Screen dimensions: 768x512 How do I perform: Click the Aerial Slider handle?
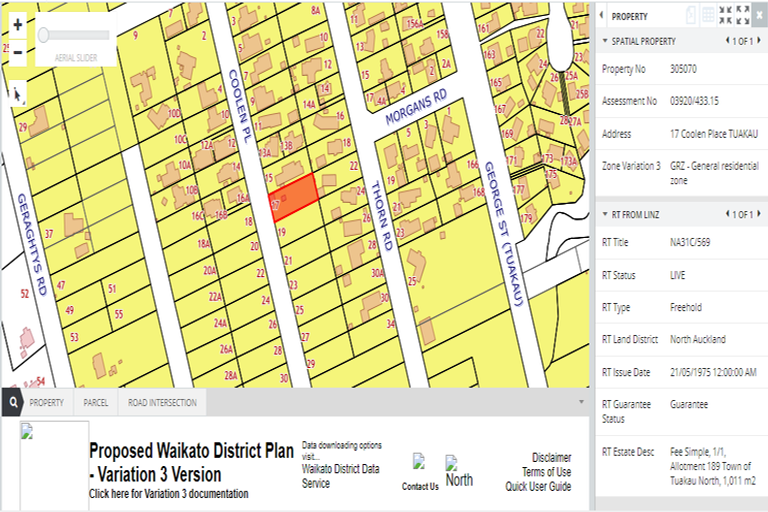[x=44, y=35]
